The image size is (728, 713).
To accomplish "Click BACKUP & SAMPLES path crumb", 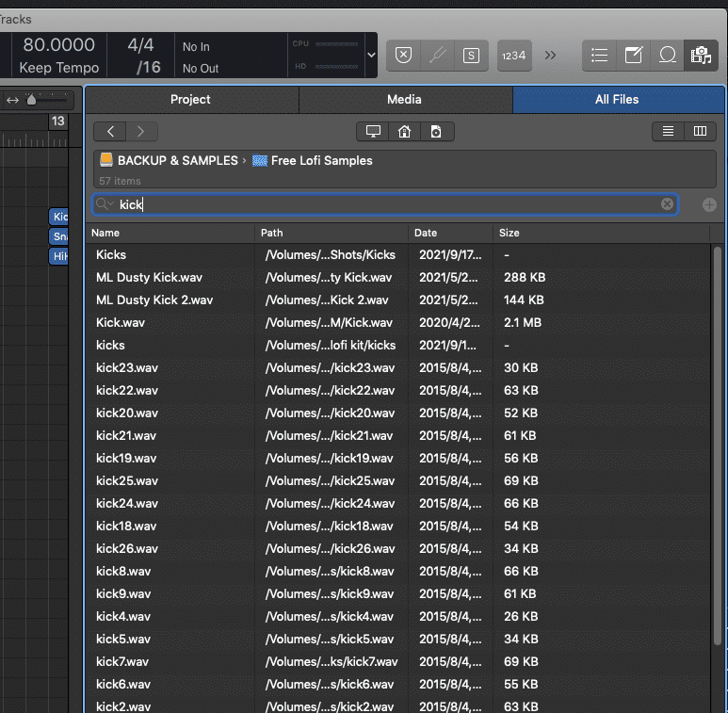I will pos(169,161).
